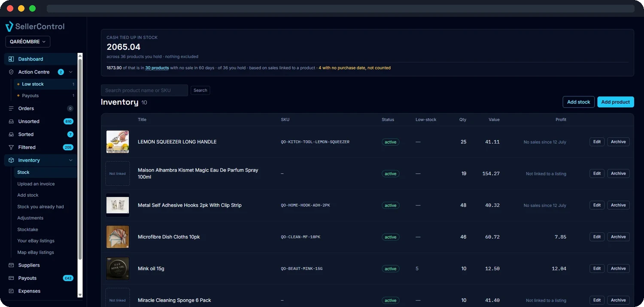Archive the Microfibre Dish Cloths 10pk product

[x=618, y=237]
